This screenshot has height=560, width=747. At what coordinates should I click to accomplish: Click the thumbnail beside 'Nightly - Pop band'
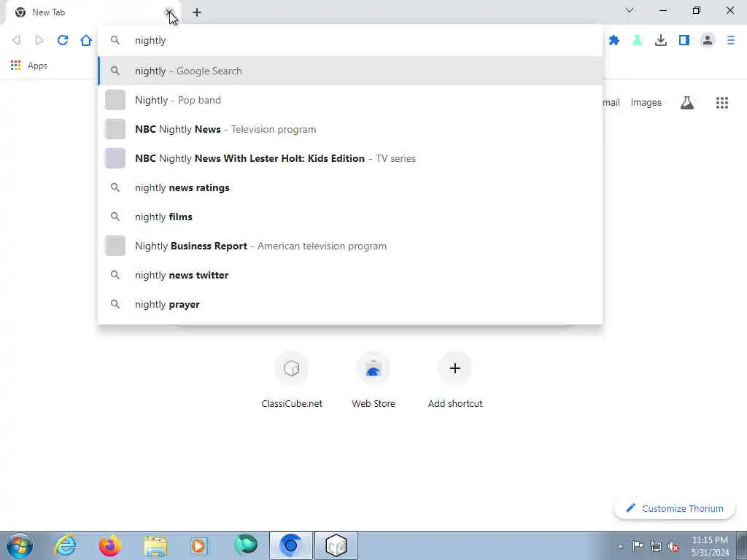point(115,100)
